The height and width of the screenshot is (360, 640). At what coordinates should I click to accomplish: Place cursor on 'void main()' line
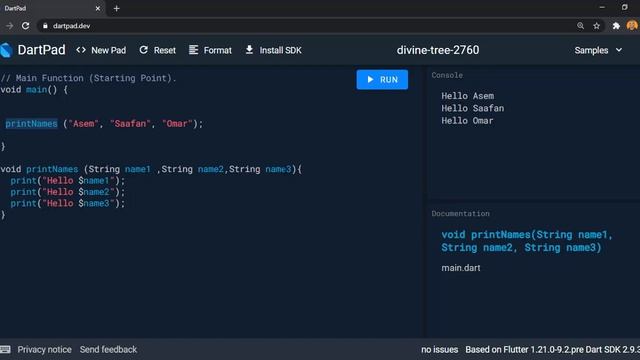click(34, 90)
